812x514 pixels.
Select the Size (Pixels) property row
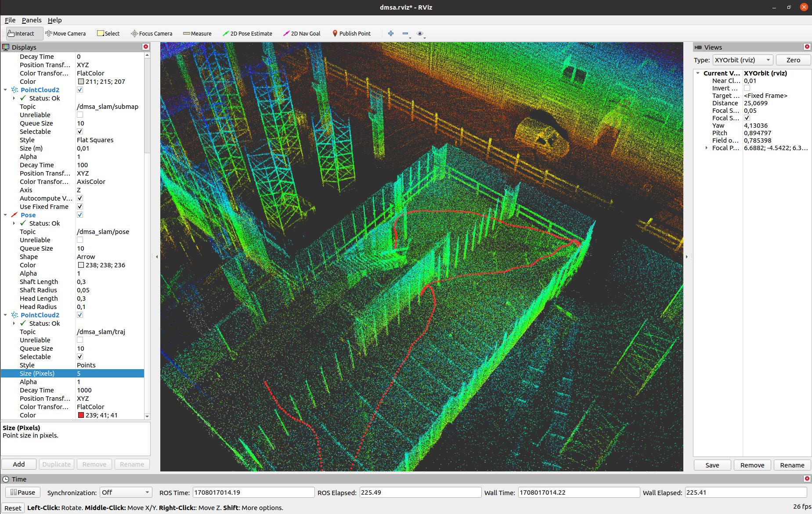click(x=72, y=374)
